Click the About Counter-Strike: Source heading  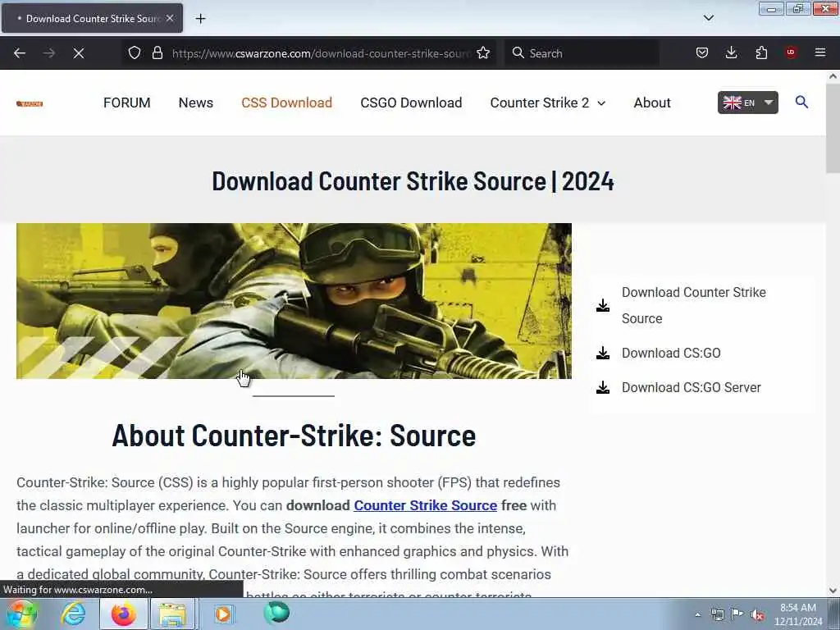tap(294, 435)
